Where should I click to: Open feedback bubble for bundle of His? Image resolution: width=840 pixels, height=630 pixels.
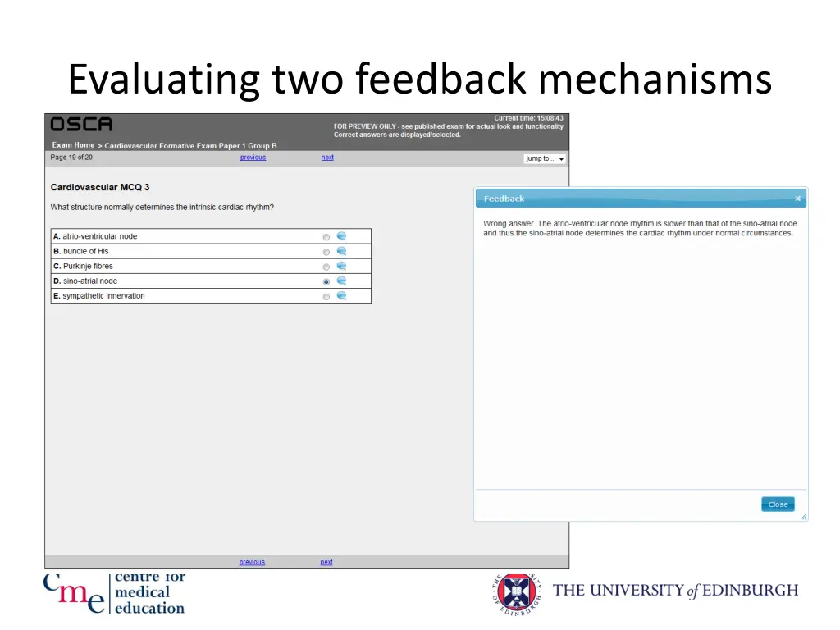pos(341,251)
